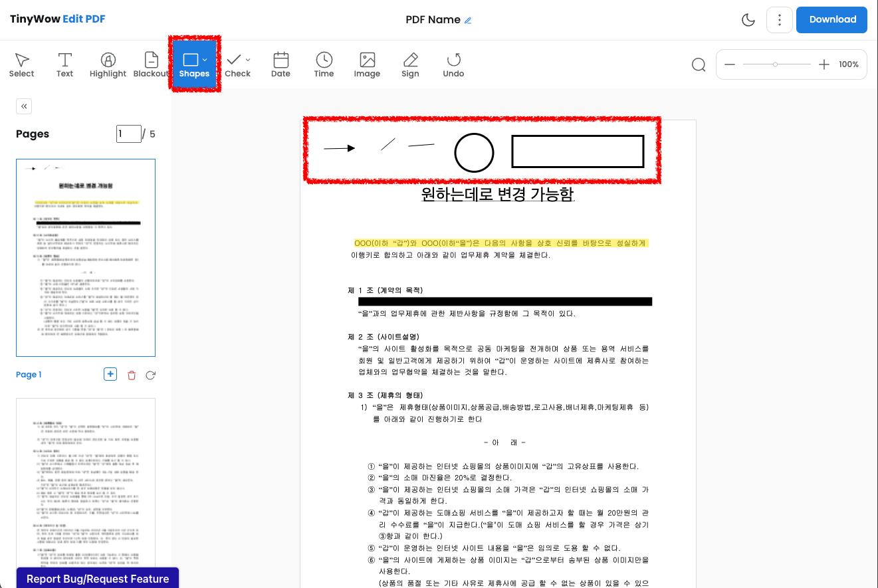This screenshot has width=878, height=588.
Task: Activate the Highlight tool
Action: (108, 64)
